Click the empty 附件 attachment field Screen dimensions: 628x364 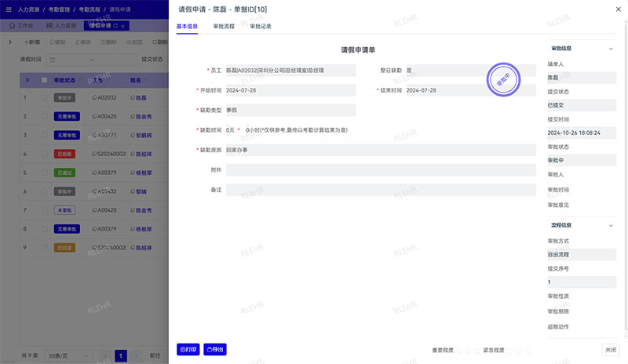click(x=381, y=169)
